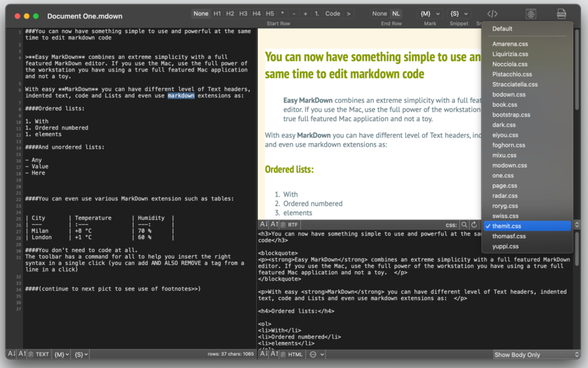This screenshot has height=368, width=588.
Task: Decrease font size in the HTML source pane
Action: [x=264, y=354]
